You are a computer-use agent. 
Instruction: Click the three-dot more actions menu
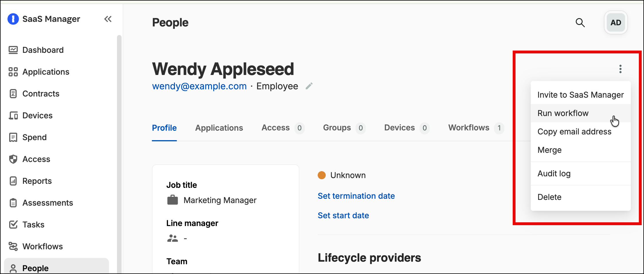click(620, 69)
